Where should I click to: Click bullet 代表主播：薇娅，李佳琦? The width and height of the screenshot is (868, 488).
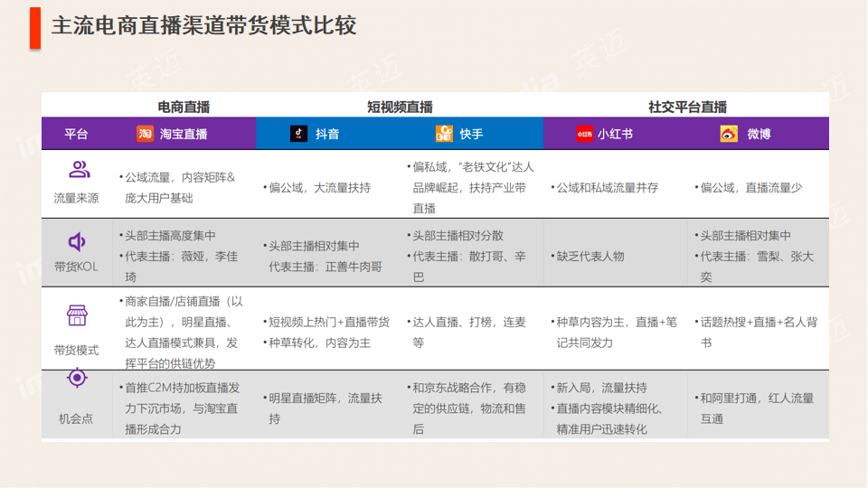(x=178, y=267)
